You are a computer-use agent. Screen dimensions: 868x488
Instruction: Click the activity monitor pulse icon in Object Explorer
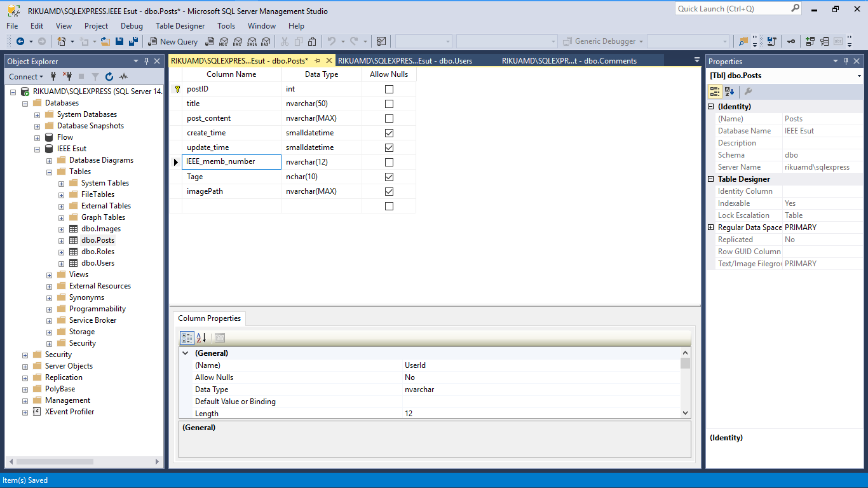123,76
